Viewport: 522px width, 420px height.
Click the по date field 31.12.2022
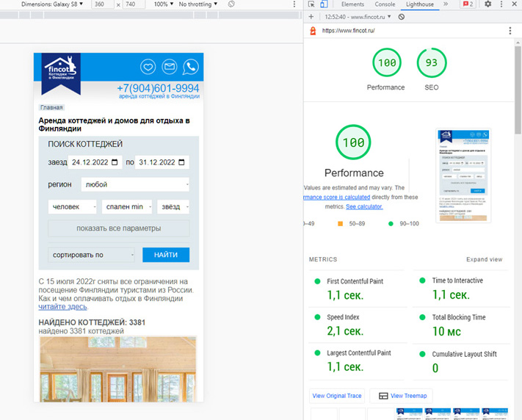tap(162, 162)
